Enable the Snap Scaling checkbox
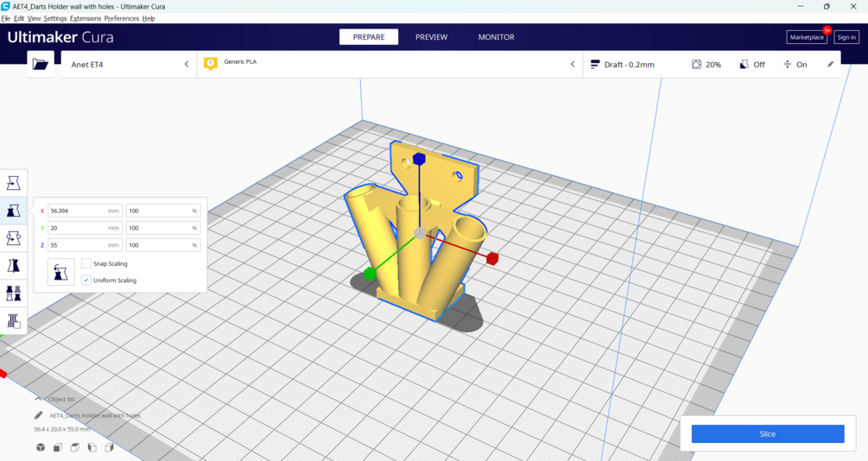The height and width of the screenshot is (461, 868). click(86, 263)
